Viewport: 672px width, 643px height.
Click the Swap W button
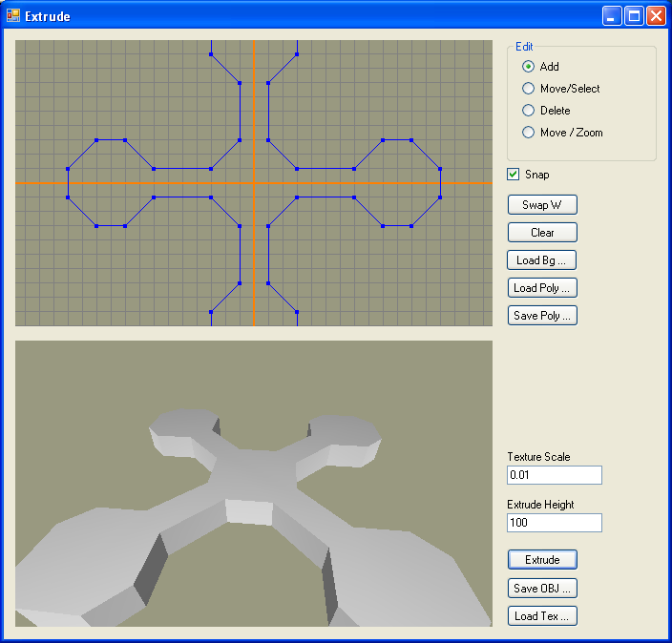point(542,204)
